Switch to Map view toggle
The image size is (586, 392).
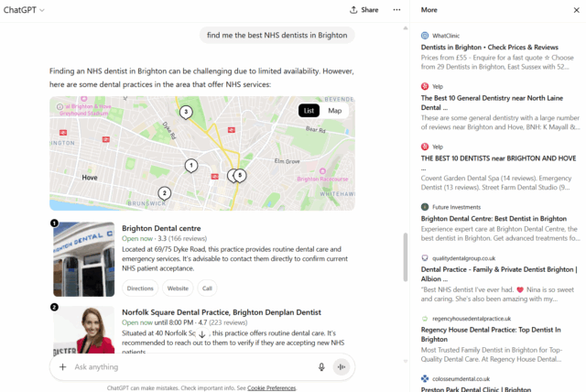tap(335, 111)
